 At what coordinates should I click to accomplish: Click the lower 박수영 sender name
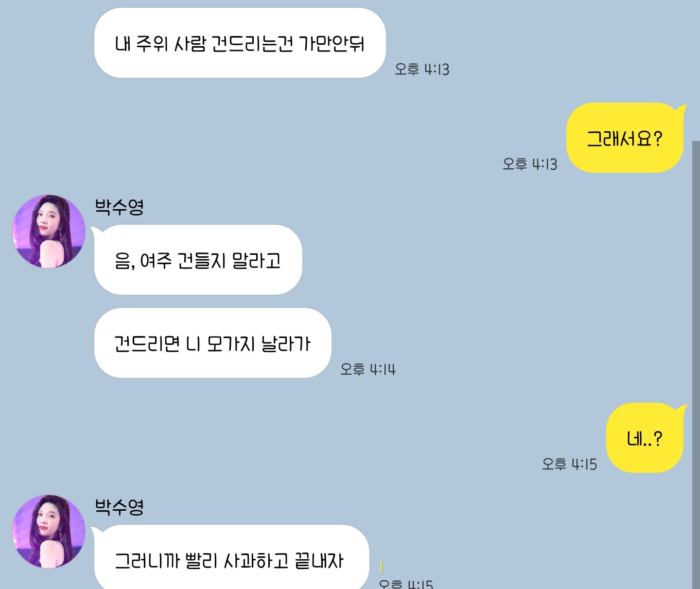click(119, 507)
